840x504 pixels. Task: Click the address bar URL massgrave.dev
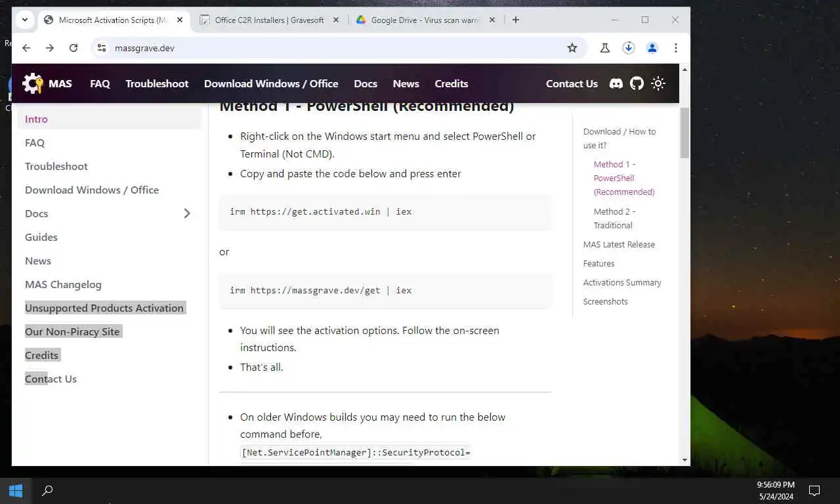tap(144, 48)
